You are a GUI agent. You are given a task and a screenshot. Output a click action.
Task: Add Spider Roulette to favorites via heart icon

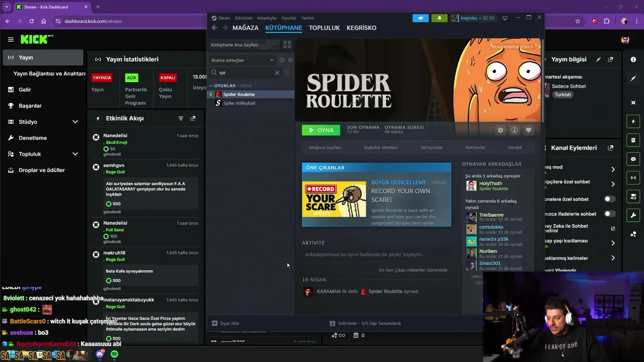tap(528, 130)
